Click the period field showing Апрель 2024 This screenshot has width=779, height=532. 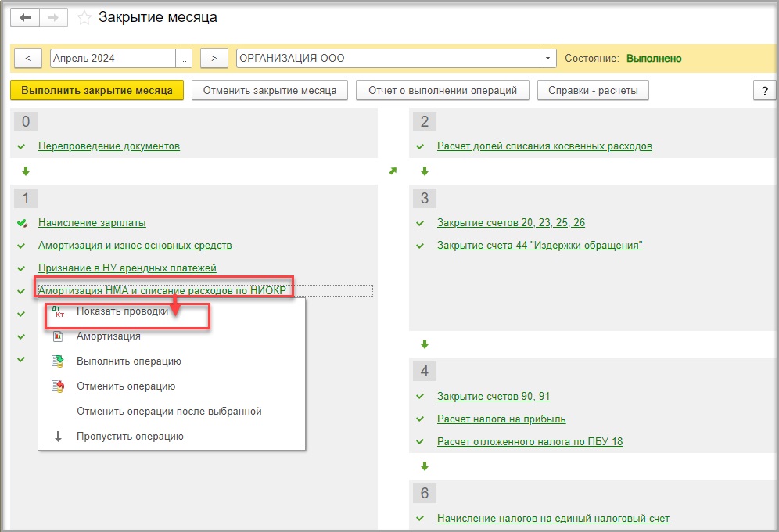coord(113,58)
